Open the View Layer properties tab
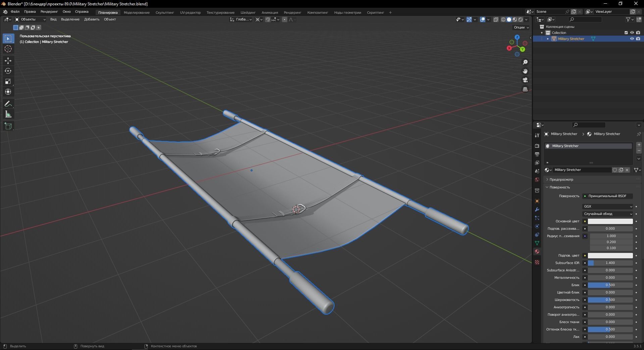Screen dimensions: 644x350 point(537,163)
